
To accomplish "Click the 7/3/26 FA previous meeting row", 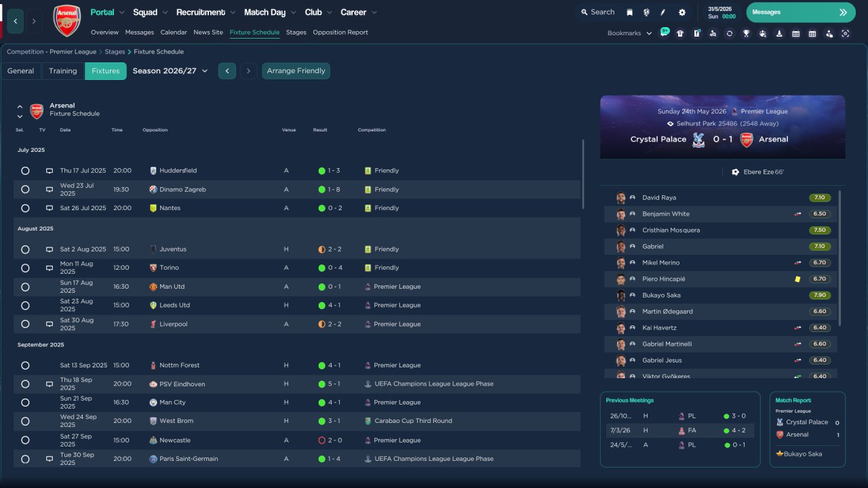I will pos(680,430).
